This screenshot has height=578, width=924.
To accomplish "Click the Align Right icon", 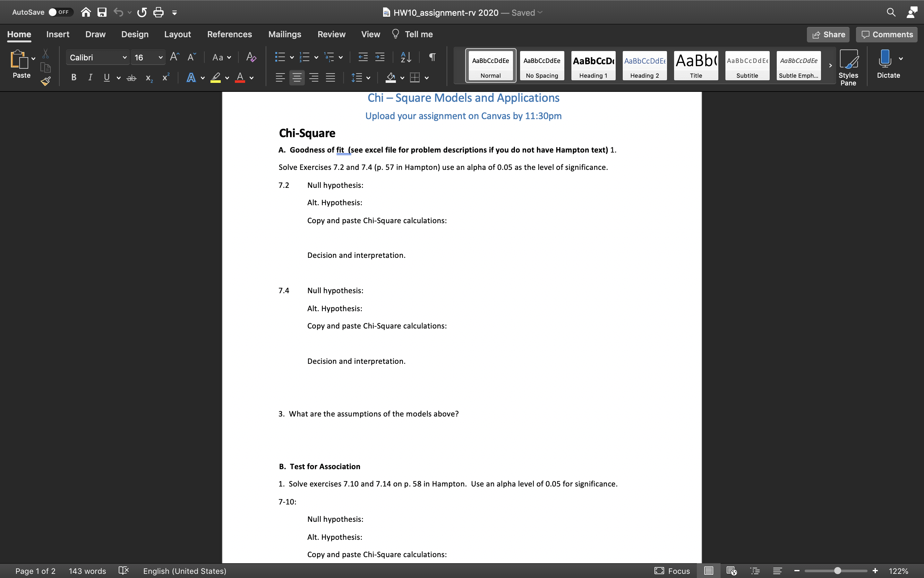I will click(x=314, y=78).
